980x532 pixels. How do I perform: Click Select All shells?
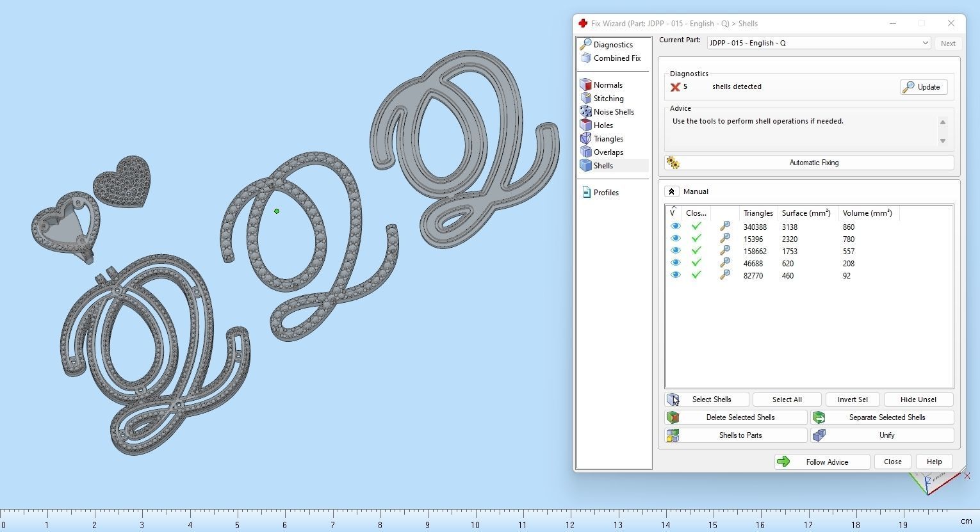click(787, 399)
